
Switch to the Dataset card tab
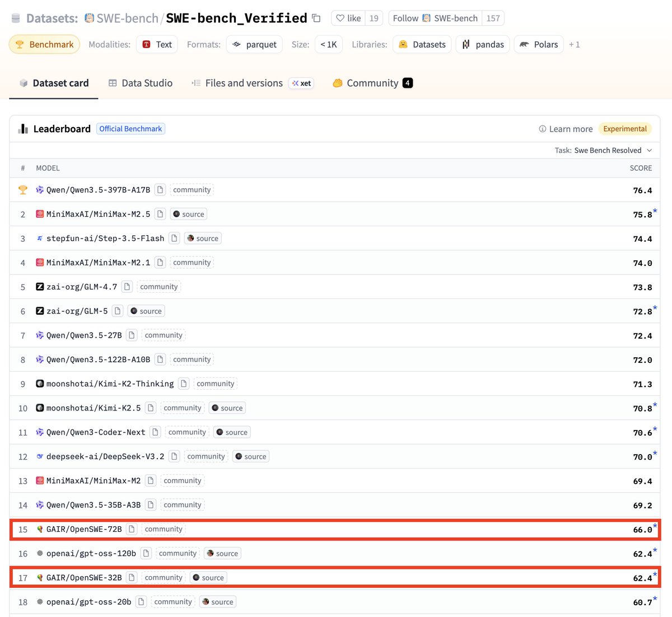coord(54,83)
